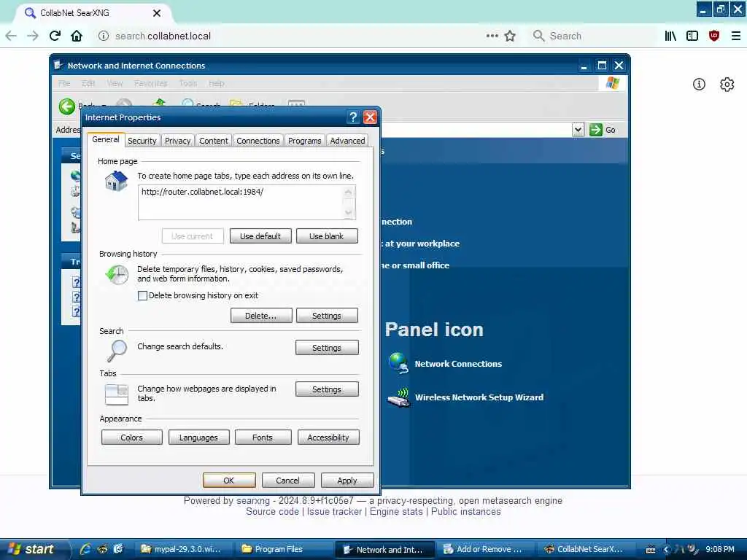Expand the Address bar dropdown arrow
747x560 pixels.
tap(578, 130)
